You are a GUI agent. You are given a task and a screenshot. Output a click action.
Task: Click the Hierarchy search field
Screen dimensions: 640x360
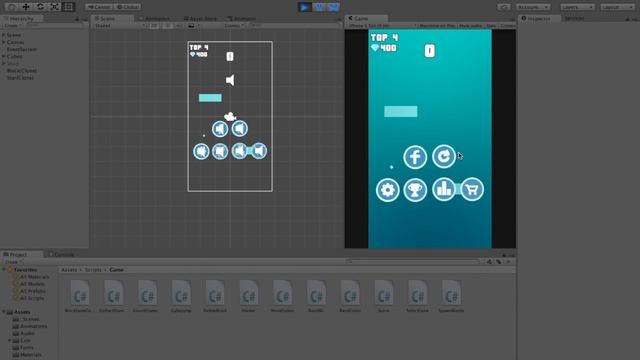55,25
